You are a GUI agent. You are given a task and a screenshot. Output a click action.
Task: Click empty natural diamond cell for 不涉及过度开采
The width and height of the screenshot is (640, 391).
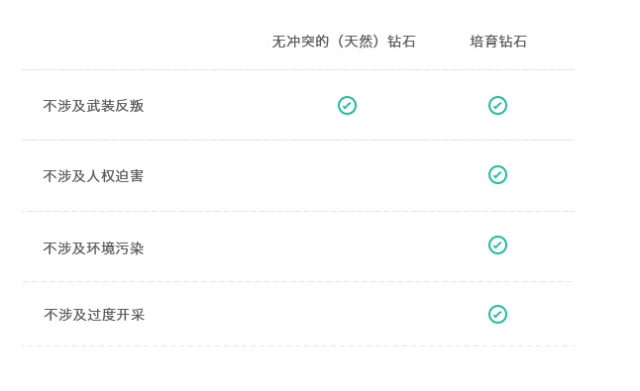347,314
